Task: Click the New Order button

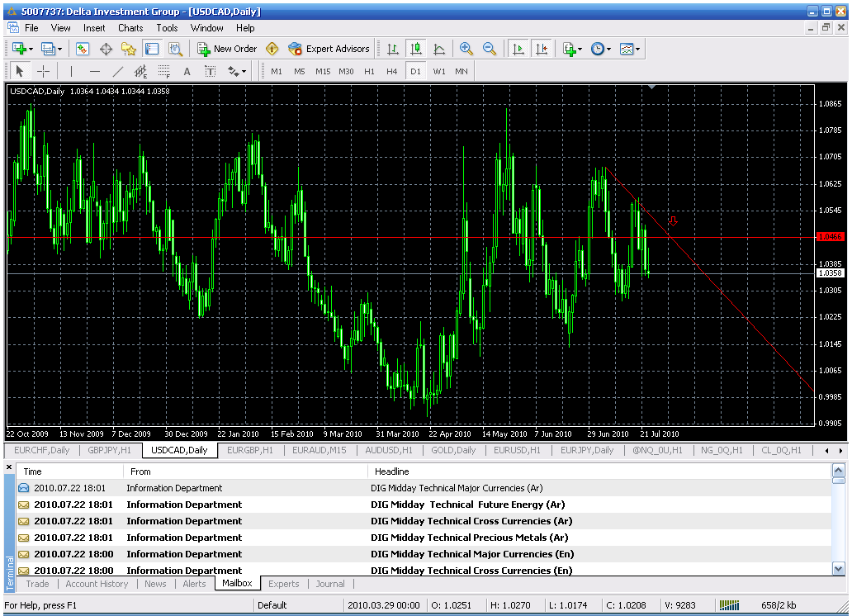Action: [227, 49]
